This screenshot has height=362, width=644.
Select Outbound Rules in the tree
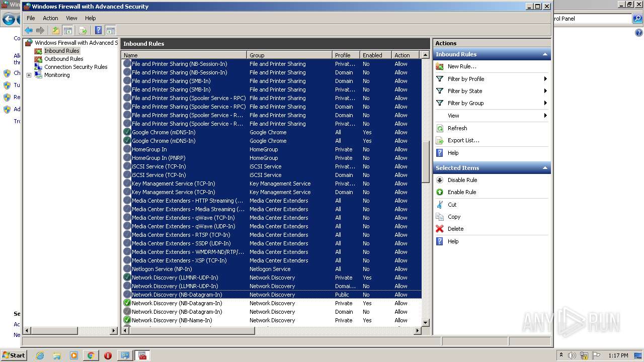[x=63, y=59]
